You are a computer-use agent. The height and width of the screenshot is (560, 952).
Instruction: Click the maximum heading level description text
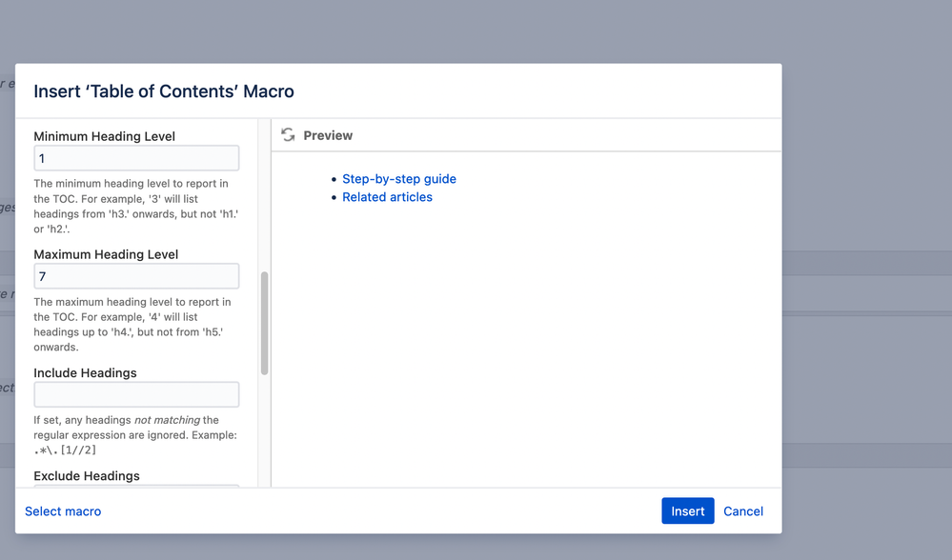click(132, 325)
